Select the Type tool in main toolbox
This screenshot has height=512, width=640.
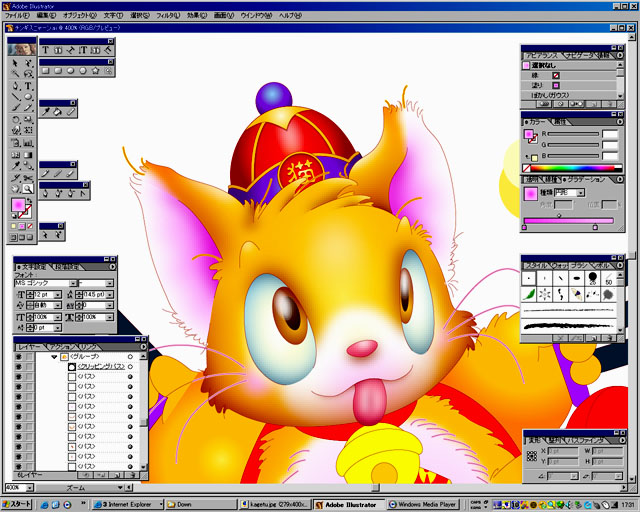28,86
